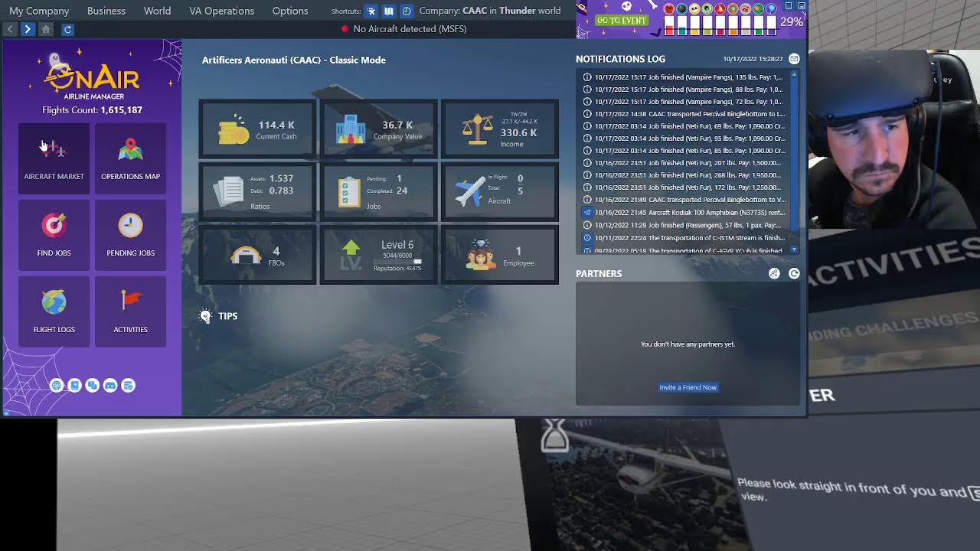Screen dimensions: 980x551
Task: Click the level progress bar 5044/6000
Action: [397, 262]
